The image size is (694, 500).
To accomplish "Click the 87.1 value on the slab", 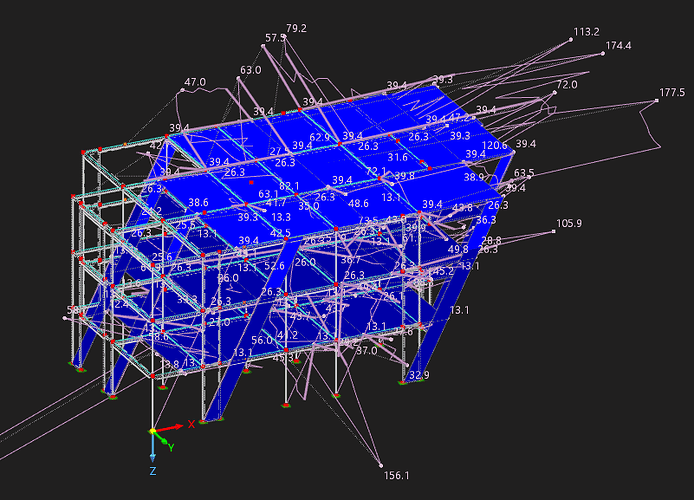I will click(289, 186).
